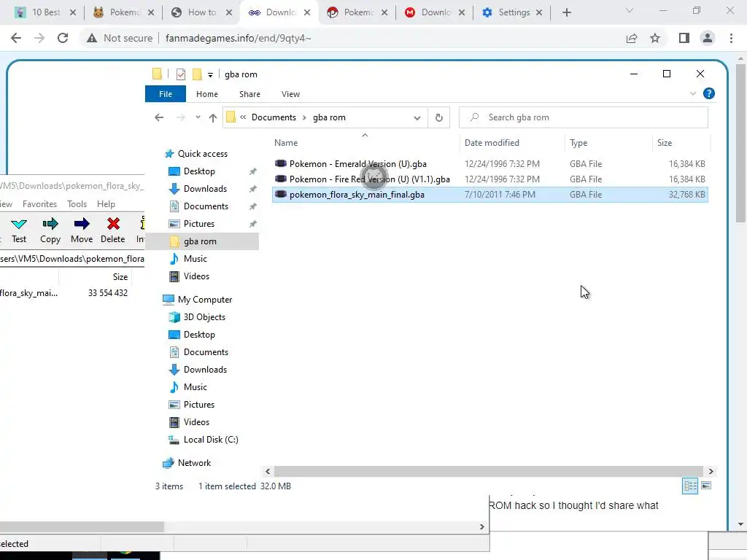Open the File ribbon tab in Explorer
The height and width of the screenshot is (560, 747).
166,94
